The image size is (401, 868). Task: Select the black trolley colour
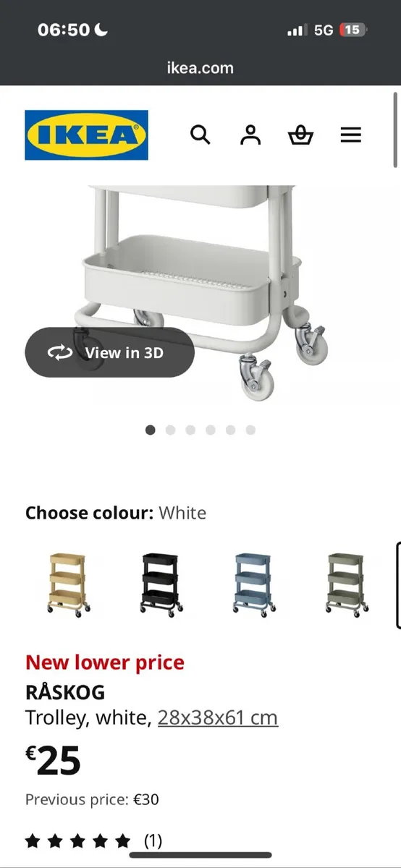click(x=161, y=584)
